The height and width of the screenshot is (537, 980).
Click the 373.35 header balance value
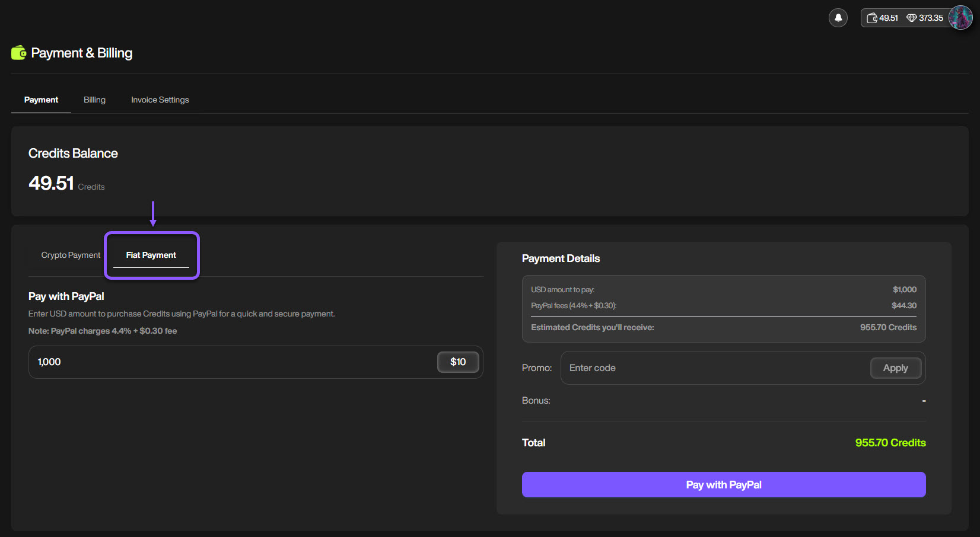coord(931,18)
